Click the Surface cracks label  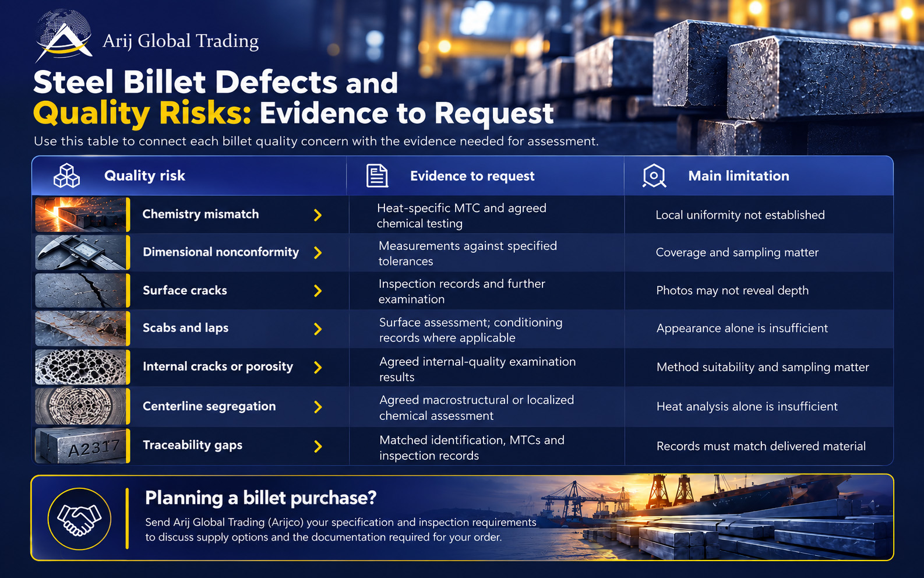coord(185,290)
